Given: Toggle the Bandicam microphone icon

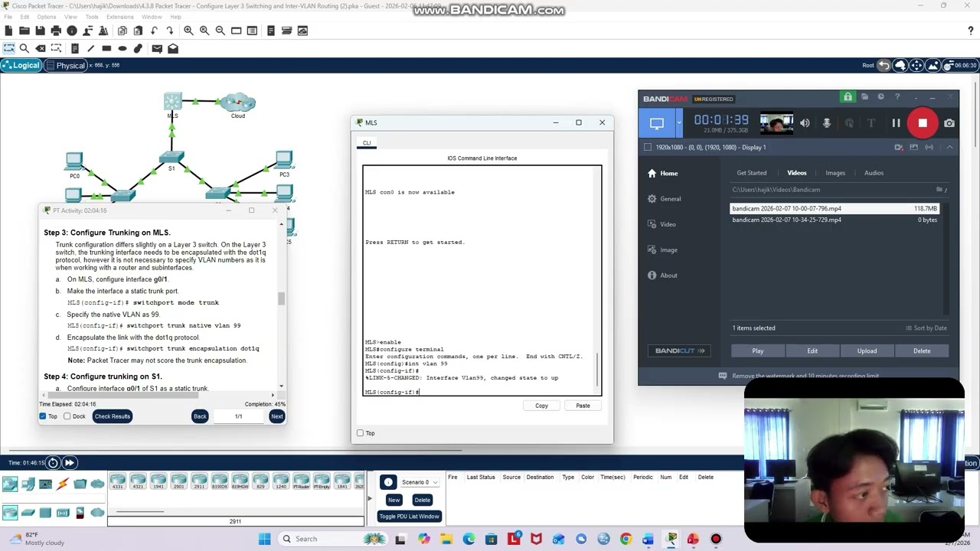Looking at the screenshot, I should point(827,122).
